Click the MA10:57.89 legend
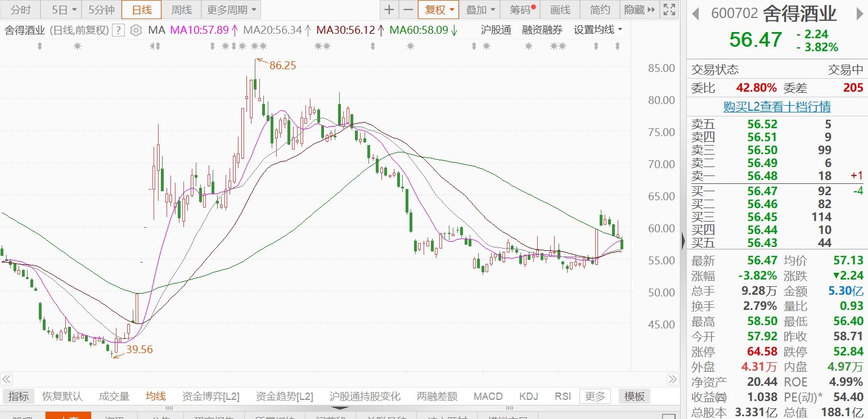Screen dimensions: 868x419 (204, 30)
